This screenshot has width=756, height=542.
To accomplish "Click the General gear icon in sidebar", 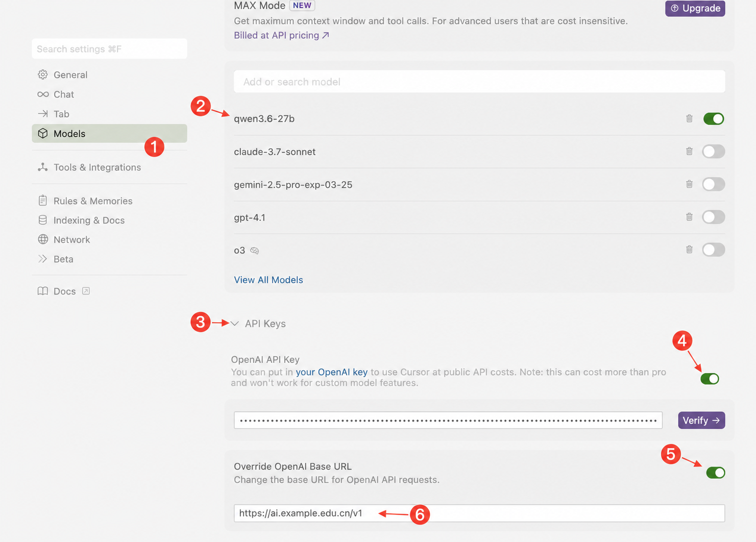I will coord(43,75).
